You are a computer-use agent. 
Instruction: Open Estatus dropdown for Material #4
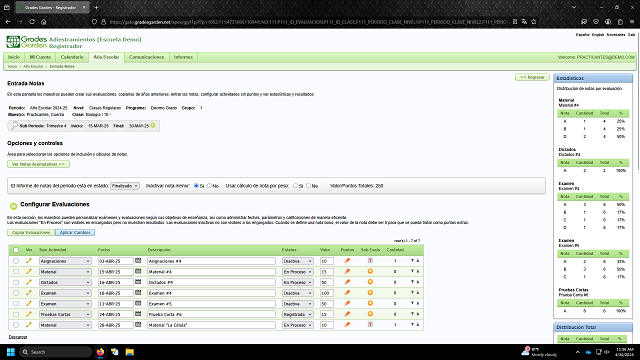tap(298, 271)
